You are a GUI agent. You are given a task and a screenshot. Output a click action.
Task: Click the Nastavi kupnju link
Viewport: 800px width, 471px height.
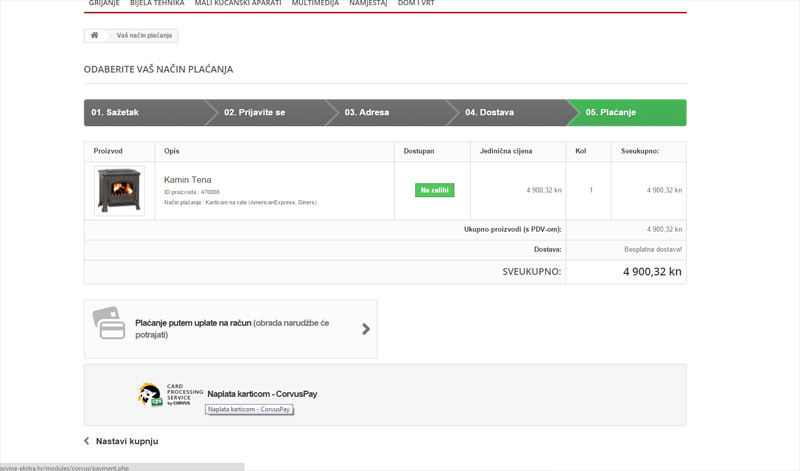point(127,441)
